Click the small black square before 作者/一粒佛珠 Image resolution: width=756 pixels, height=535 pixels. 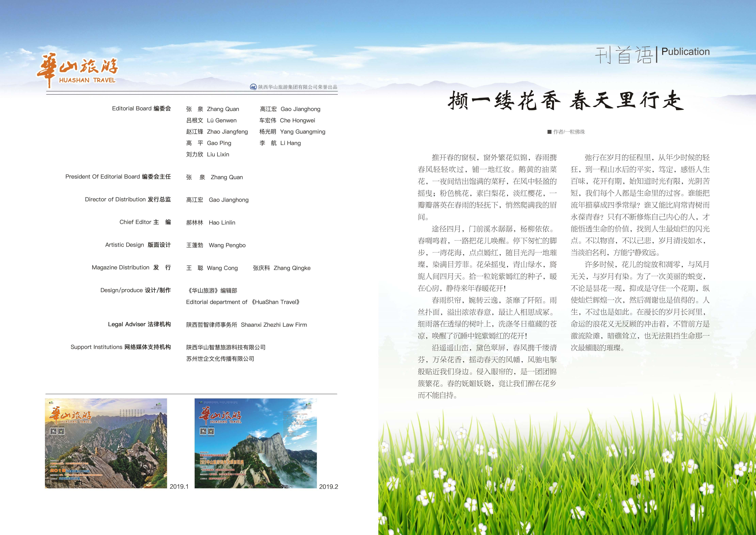click(x=549, y=132)
